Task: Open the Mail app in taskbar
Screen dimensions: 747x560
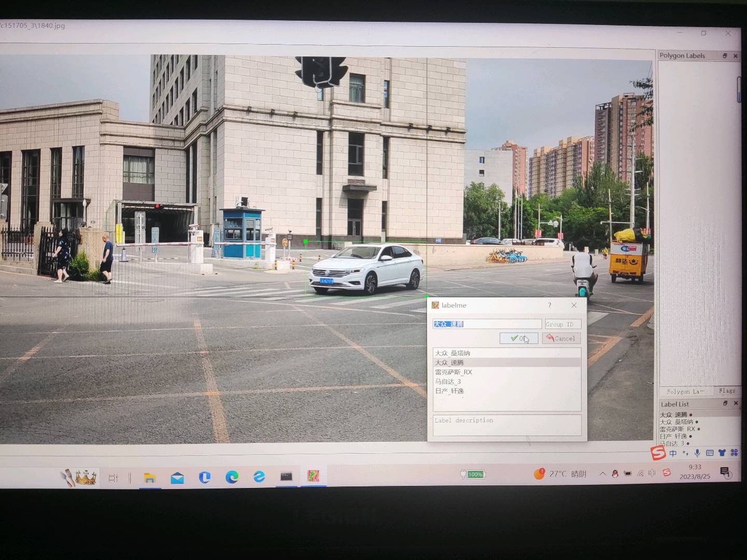Action: [177, 477]
